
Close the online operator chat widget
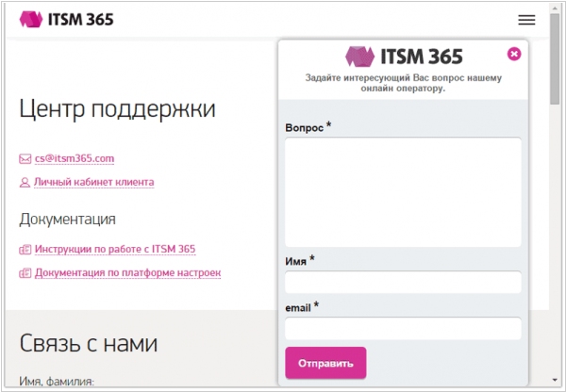[x=514, y=55]
